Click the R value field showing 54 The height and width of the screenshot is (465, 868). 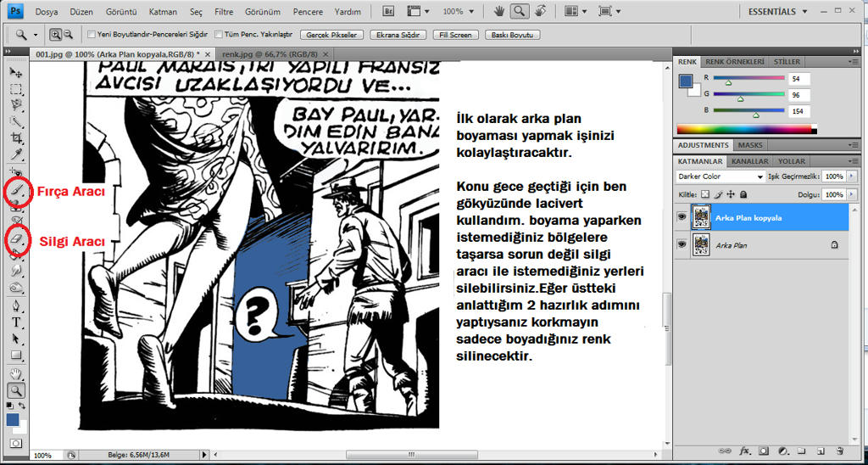pos(799,79)
